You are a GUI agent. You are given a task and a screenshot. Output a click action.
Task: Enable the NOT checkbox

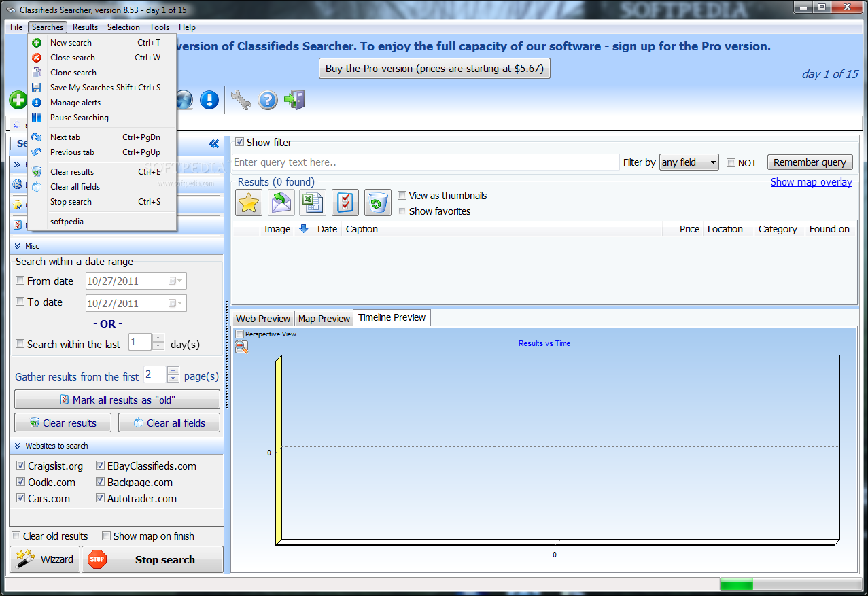[731, 163]
